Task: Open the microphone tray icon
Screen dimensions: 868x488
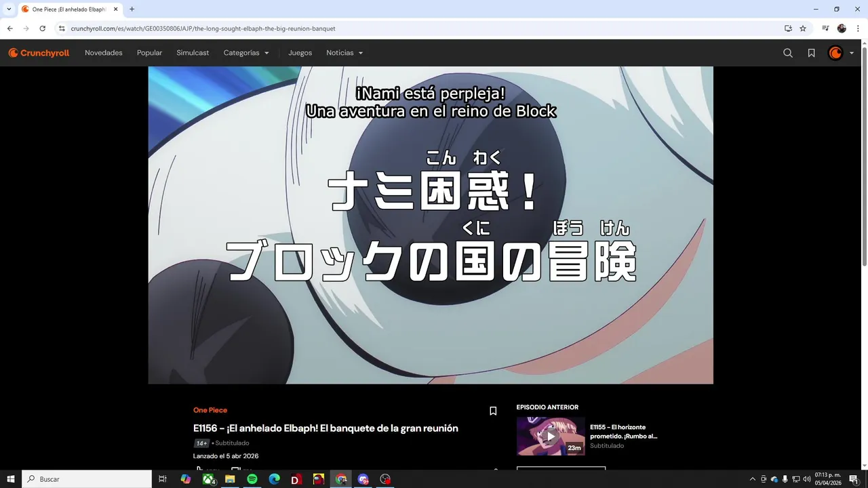Action: click(785, 479)
